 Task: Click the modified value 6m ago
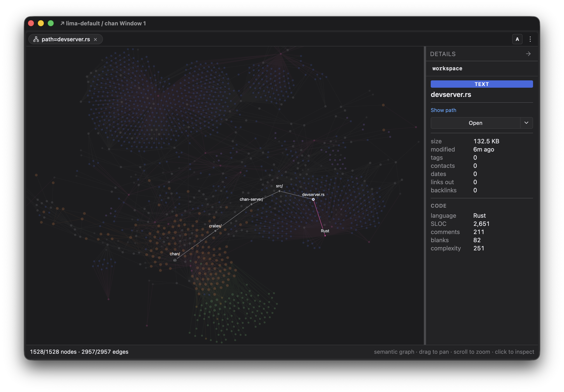(483, 149)
